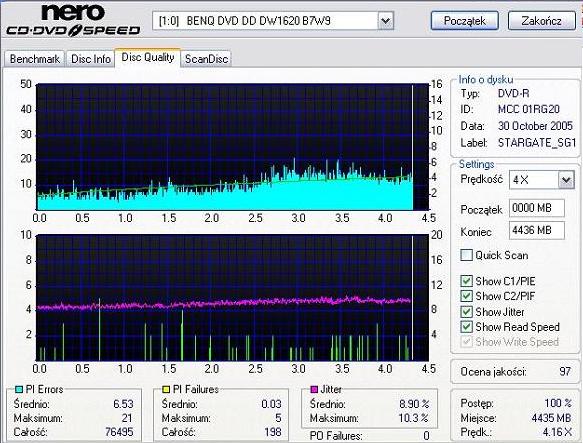Click the yellow PI Failures legend swatch

[166, 389]
